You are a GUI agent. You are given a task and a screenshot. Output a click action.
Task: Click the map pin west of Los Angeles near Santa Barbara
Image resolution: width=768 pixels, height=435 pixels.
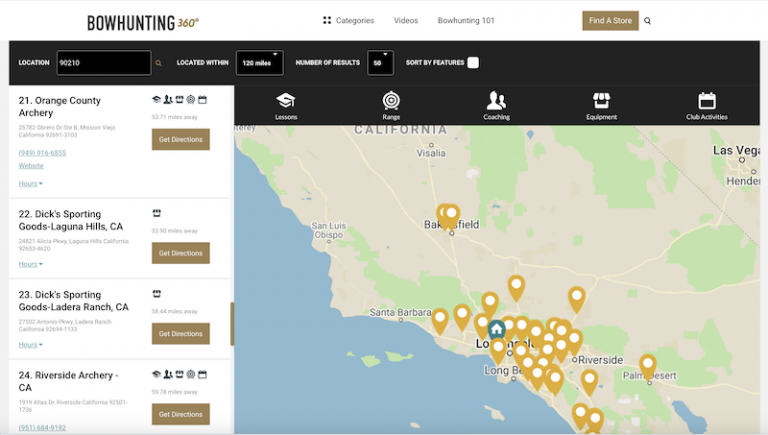coord(440,319)
